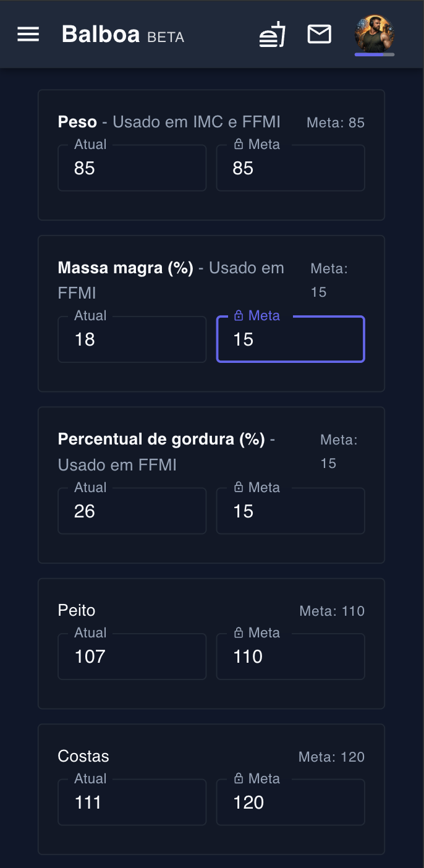The height and width of the screenshot is (868, 424).
Task: Select the Peito Atual input showing 107
Action: tap(132, 656)
